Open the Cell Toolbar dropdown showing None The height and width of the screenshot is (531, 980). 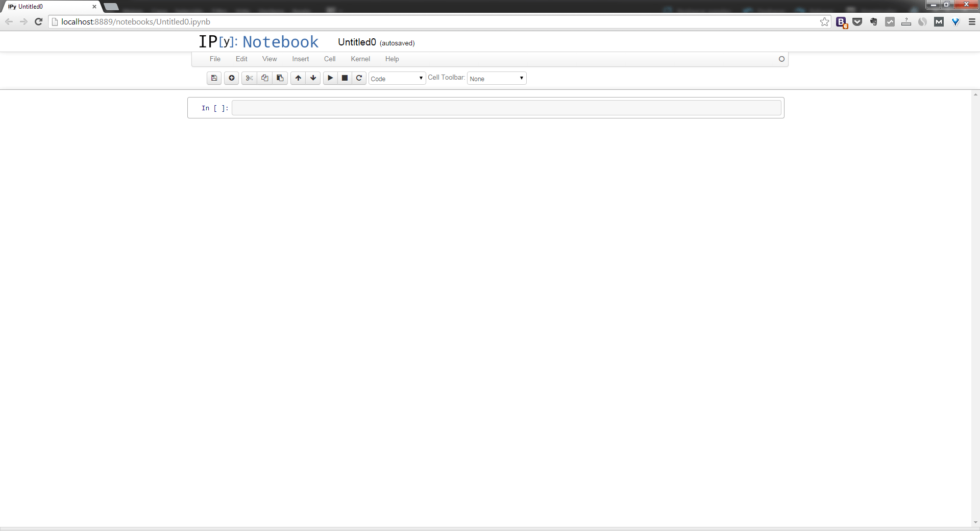pyautogui.click(x=496, y=78)
